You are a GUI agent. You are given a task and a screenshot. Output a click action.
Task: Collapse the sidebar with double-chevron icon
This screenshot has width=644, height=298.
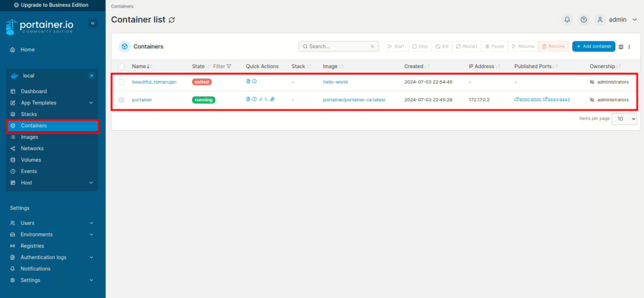93,23
